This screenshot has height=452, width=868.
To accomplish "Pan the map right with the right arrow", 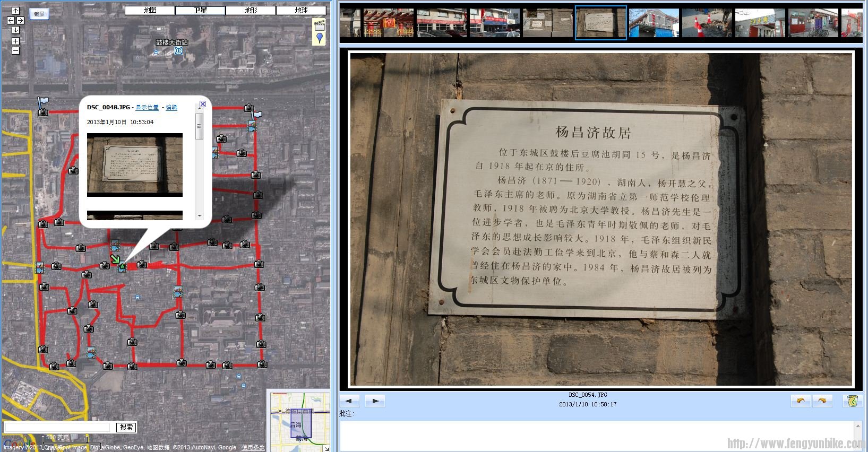I will click(21, 21).
